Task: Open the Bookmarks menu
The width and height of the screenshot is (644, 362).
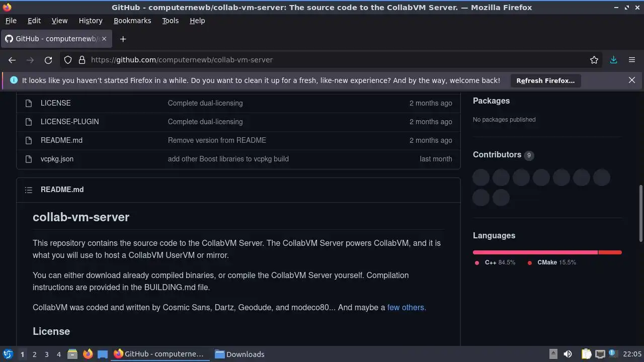Action: pos(132,21)
